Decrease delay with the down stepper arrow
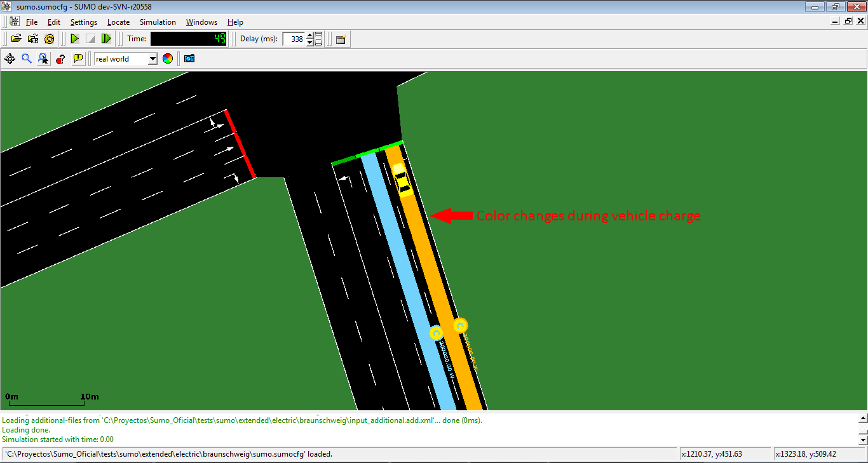 point(310,43)
